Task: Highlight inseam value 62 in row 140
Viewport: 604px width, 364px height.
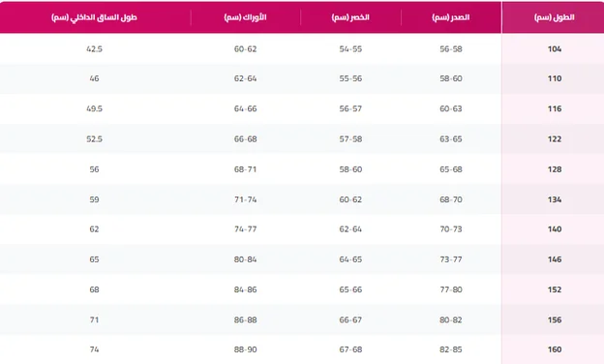Action: pos(95,229)
